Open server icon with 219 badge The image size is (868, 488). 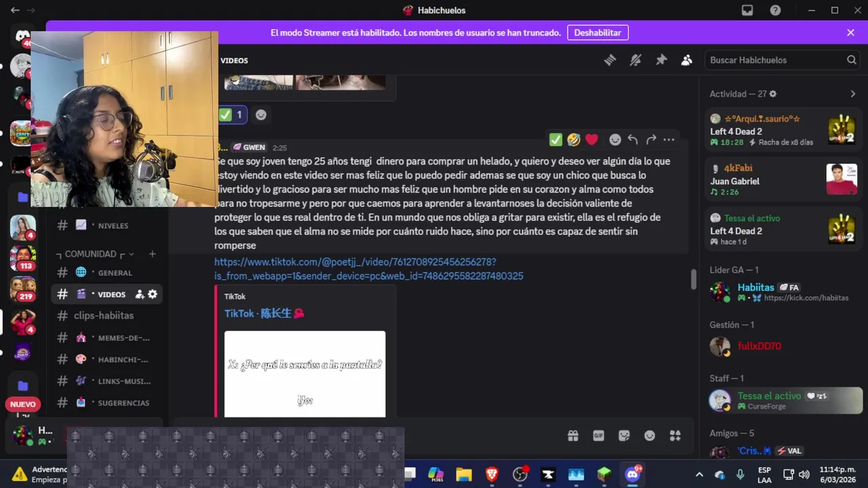coord(22,289)
